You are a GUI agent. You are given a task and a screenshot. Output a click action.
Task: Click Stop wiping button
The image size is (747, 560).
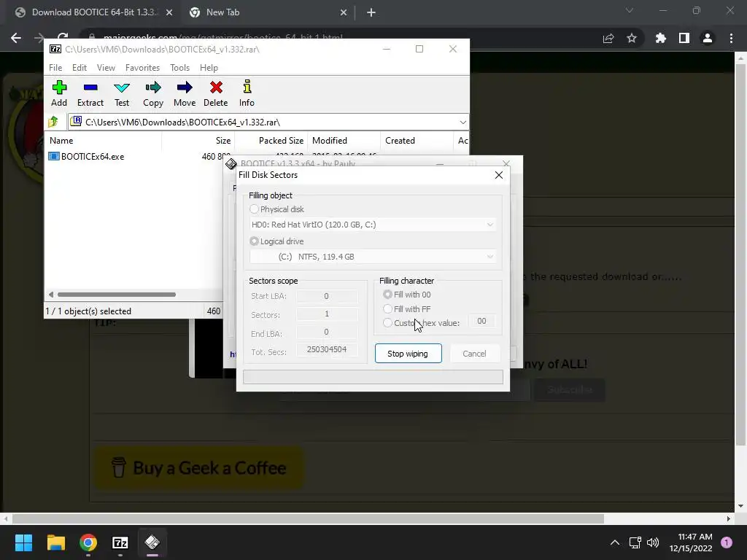coord(409,354)
